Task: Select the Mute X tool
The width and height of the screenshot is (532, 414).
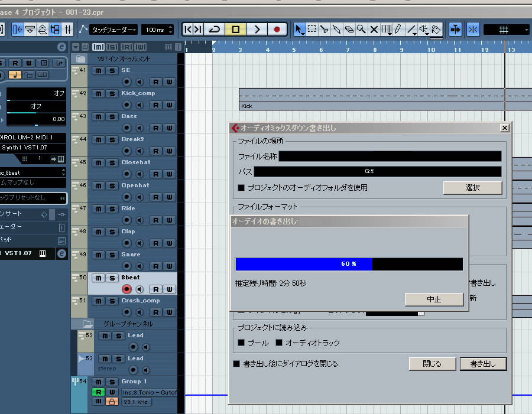Action: point(374,30)
